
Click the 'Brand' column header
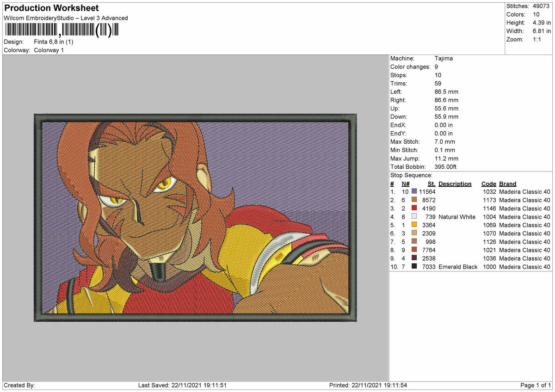pyautogui.click(x=508, y=184)
